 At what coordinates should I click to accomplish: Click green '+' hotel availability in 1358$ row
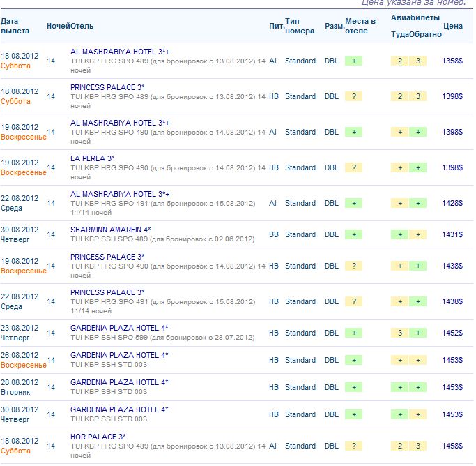point(353,61)
